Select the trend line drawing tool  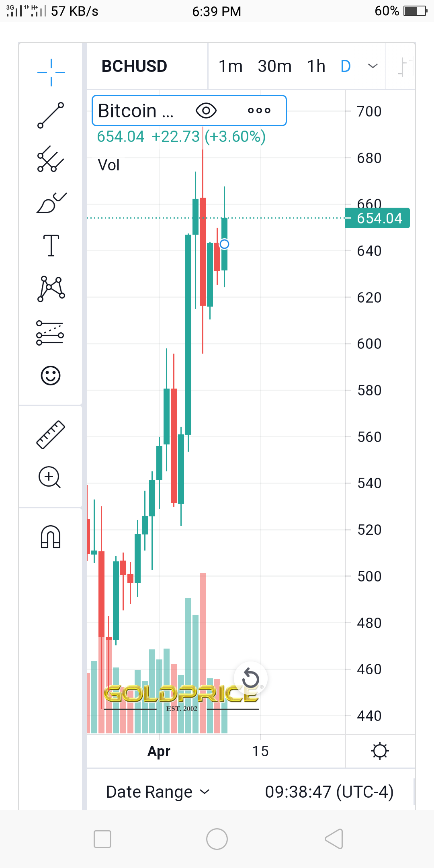point(51,115)
